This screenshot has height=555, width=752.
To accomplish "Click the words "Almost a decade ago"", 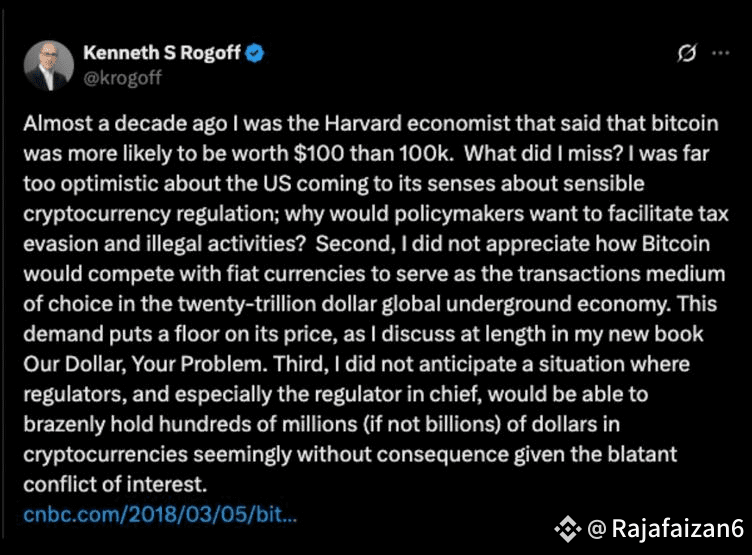I will [125, 124].
